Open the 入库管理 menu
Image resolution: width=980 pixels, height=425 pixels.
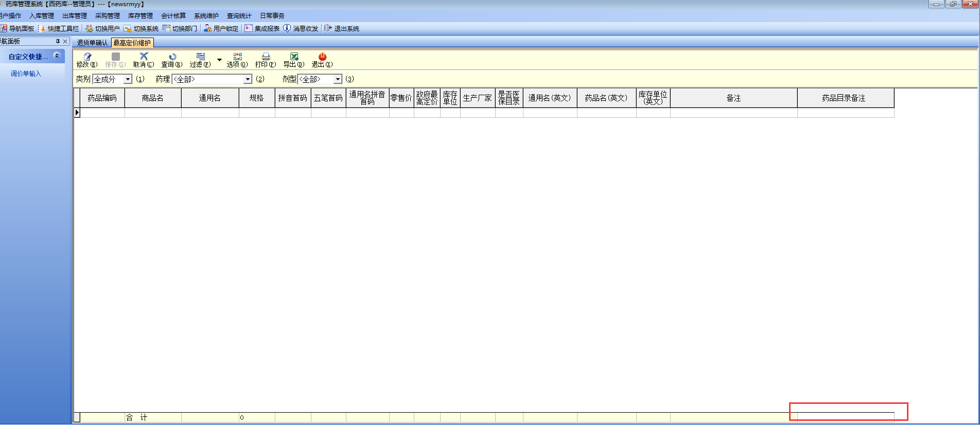tap(42, 16)
